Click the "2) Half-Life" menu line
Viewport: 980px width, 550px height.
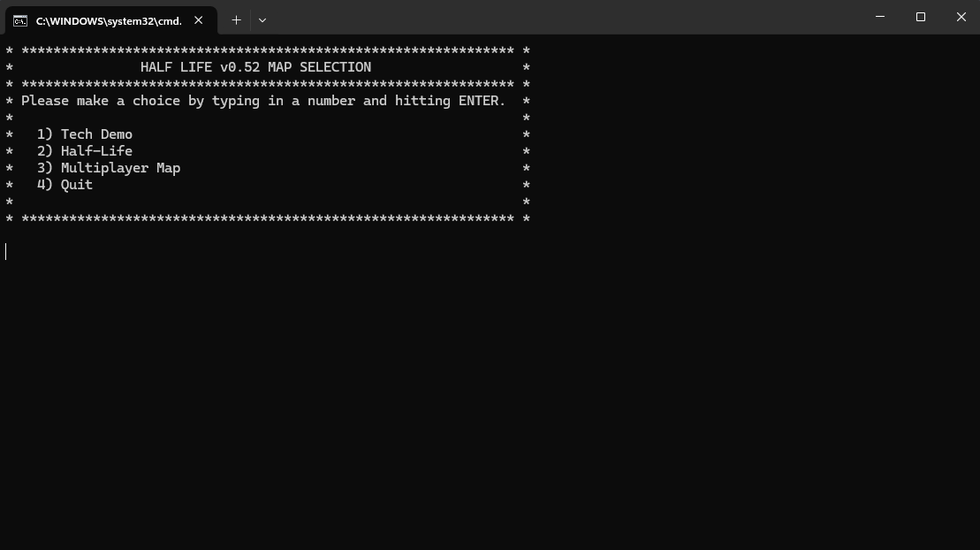coord(84,151)
